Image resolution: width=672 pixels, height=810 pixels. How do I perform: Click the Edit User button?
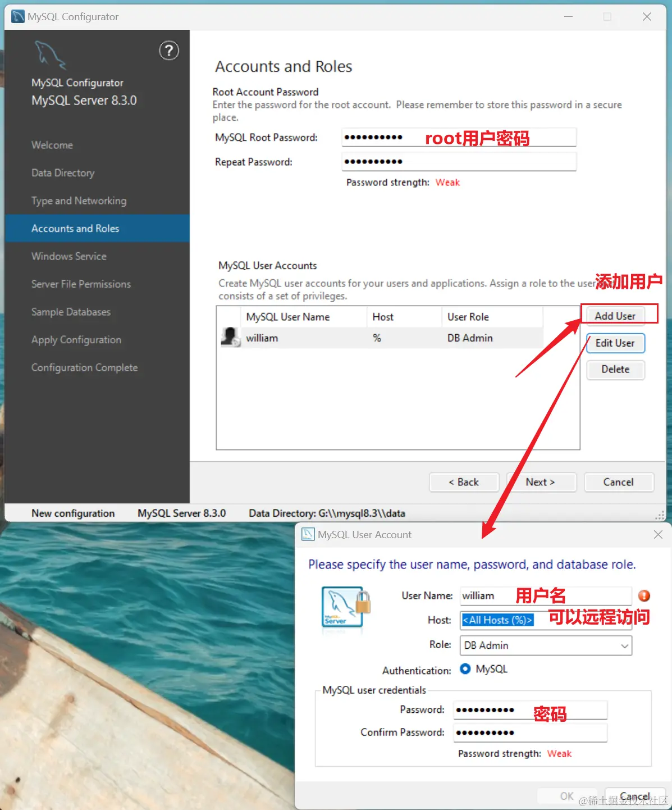point(615,343)
